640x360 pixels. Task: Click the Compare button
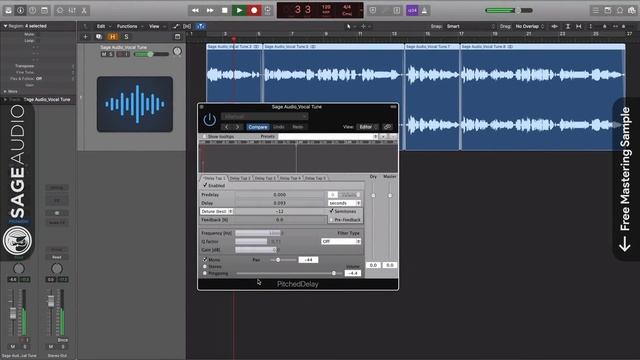[x=258, y=127]
